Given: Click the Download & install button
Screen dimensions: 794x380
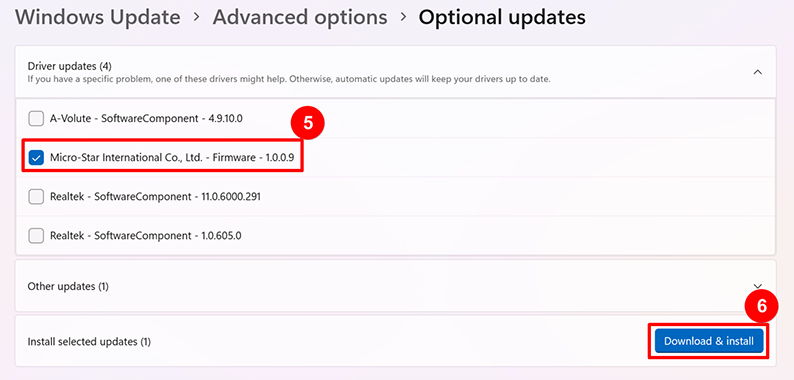Looking at the screenshot, I should 709,341.
